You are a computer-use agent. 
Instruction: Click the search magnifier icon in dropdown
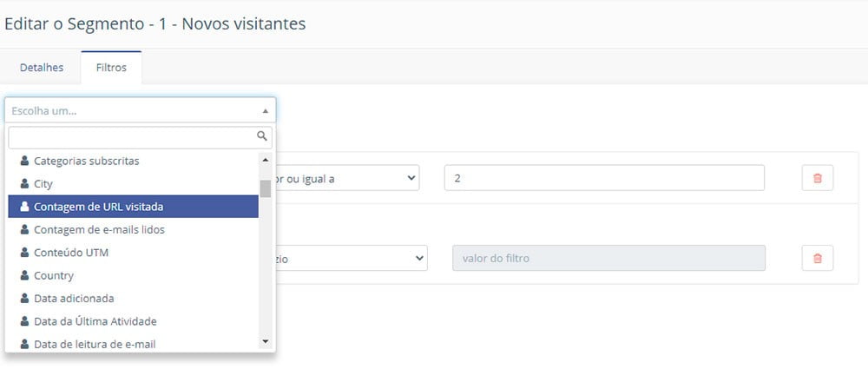pyautogui.click(x=262, y=136)
